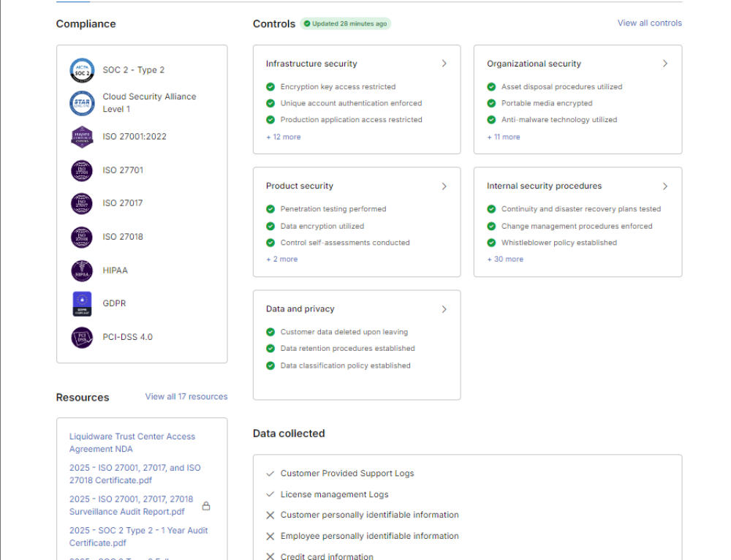
Task: Open the View all controls link
Action: 649,23
